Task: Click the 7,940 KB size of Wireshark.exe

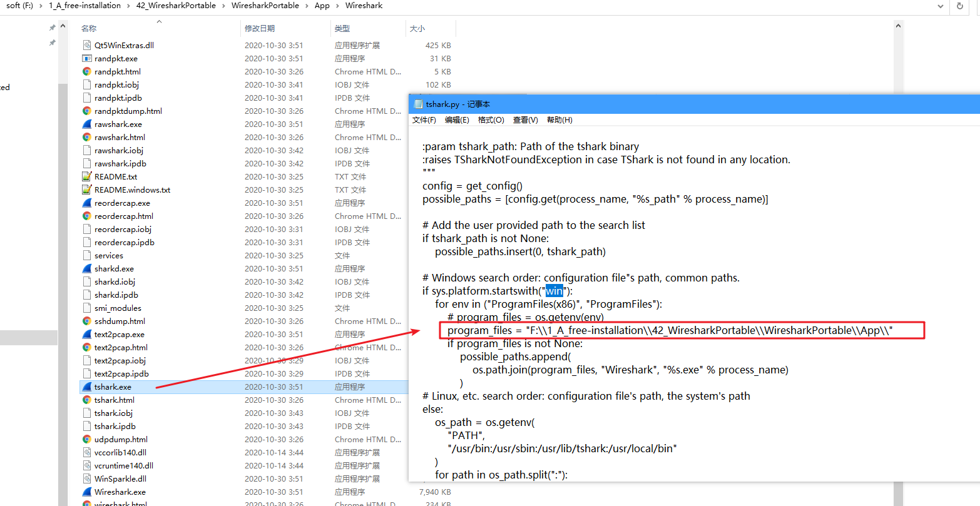Action: point(435,492)
